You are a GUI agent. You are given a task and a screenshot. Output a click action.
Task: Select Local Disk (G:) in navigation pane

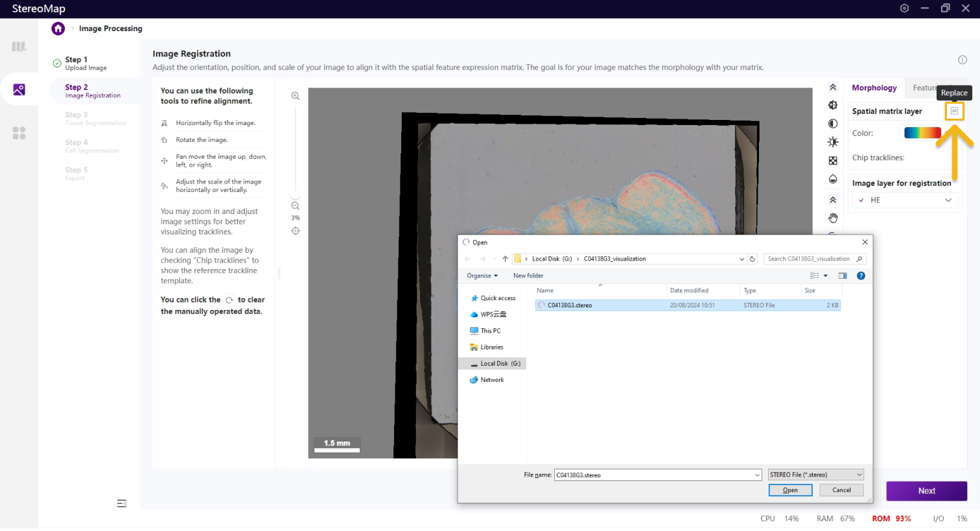(500, 364)
